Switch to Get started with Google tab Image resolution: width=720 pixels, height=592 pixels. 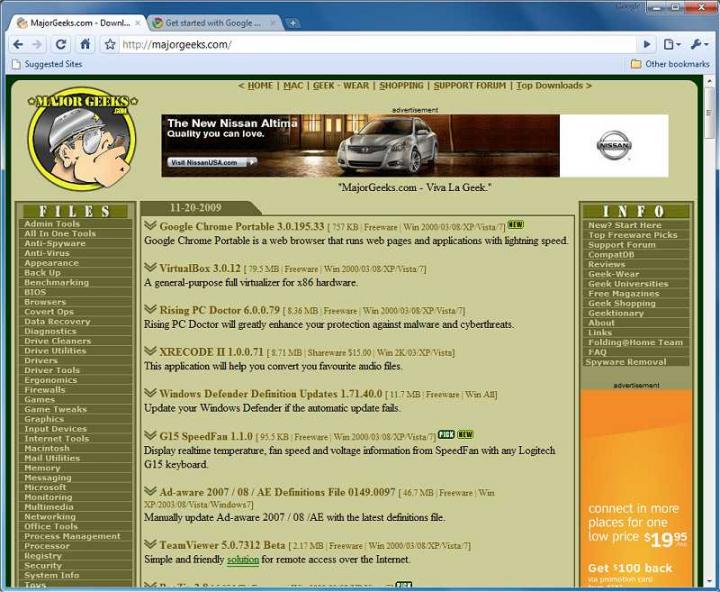209,22
